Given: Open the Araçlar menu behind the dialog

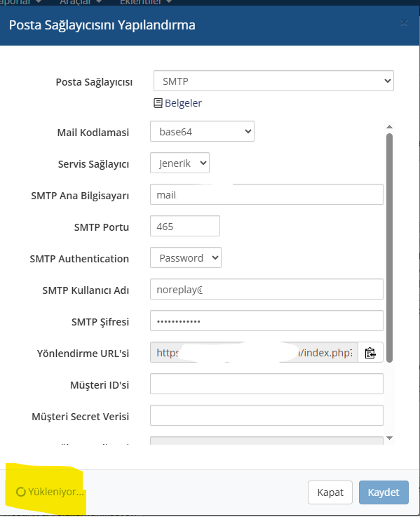Looking at the screenshot, I should (x=80, y=2).
